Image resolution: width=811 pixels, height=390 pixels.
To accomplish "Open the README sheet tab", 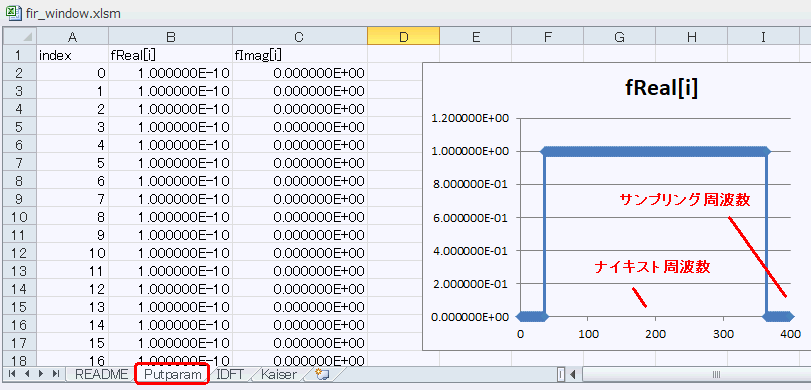I will (101, 374).
